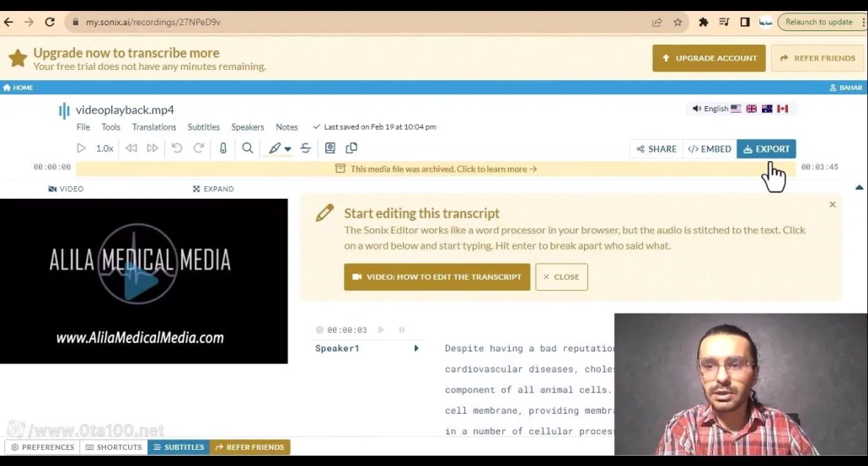Viewport: 868px width, 466px height.
Task: Toggle the Video panel view
Action: [x=67, y=189]
